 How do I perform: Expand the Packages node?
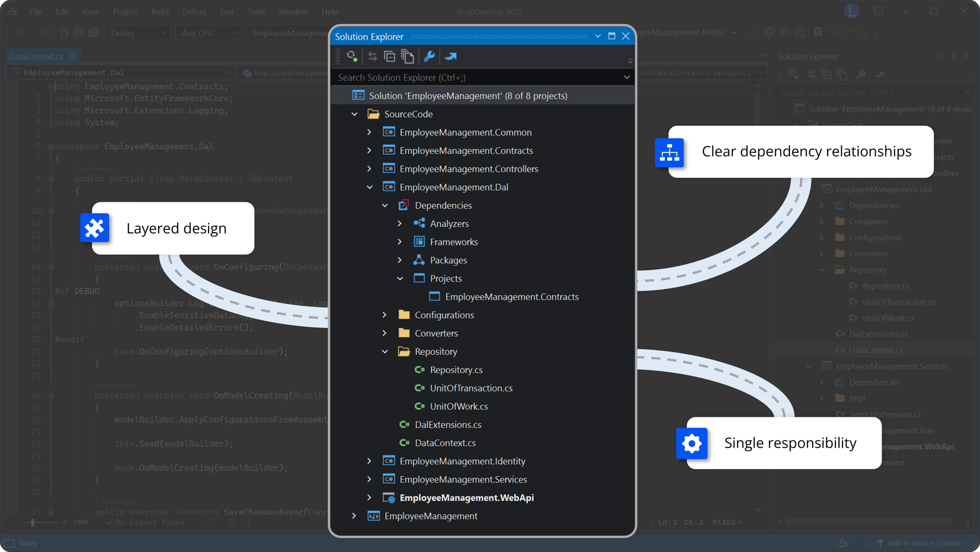[x=400, y=260]
